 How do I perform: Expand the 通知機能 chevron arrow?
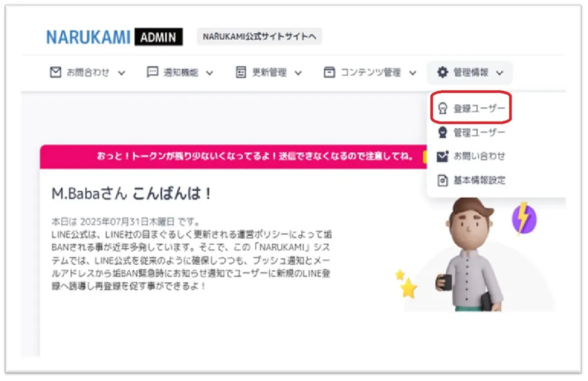tap(210, 73)
